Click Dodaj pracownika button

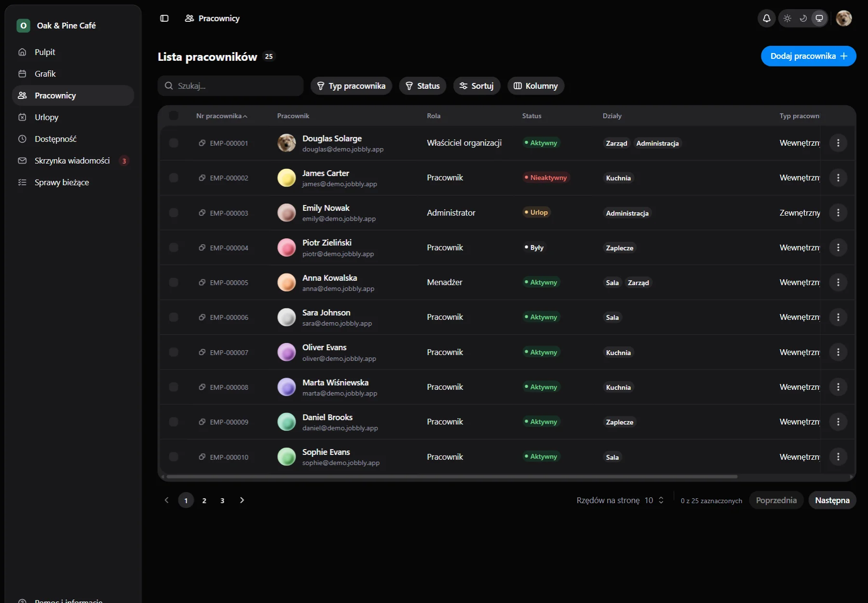point(808,56)
